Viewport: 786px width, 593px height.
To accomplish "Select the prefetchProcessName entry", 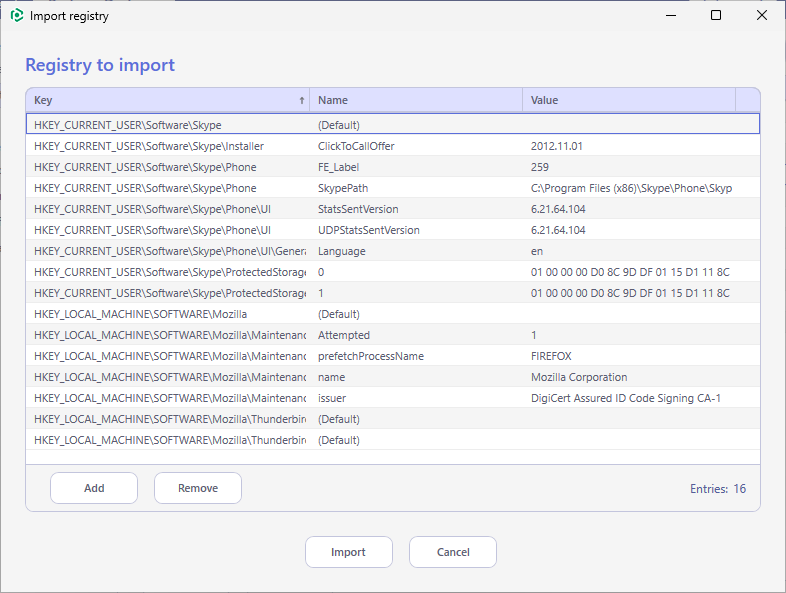I will [x=393, y=356].
